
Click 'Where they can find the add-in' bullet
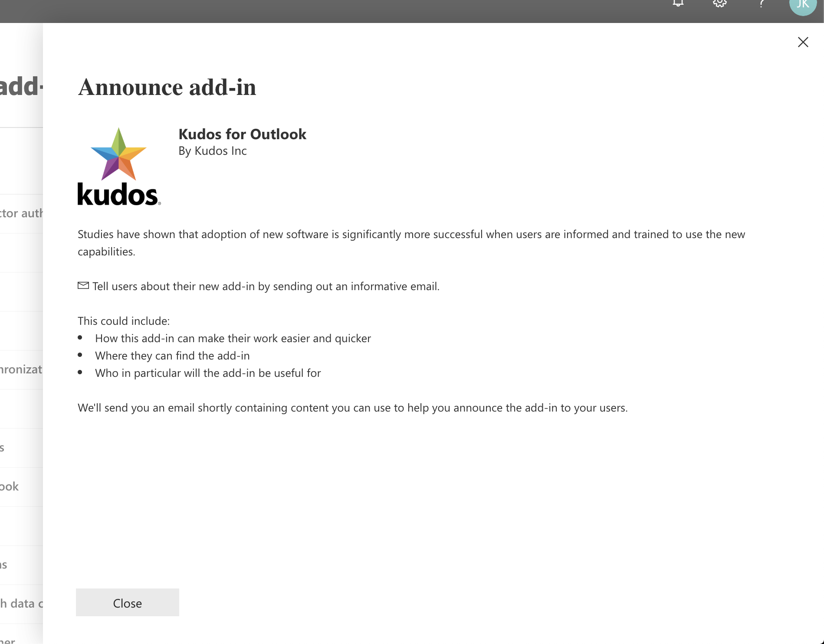(172, 356)
